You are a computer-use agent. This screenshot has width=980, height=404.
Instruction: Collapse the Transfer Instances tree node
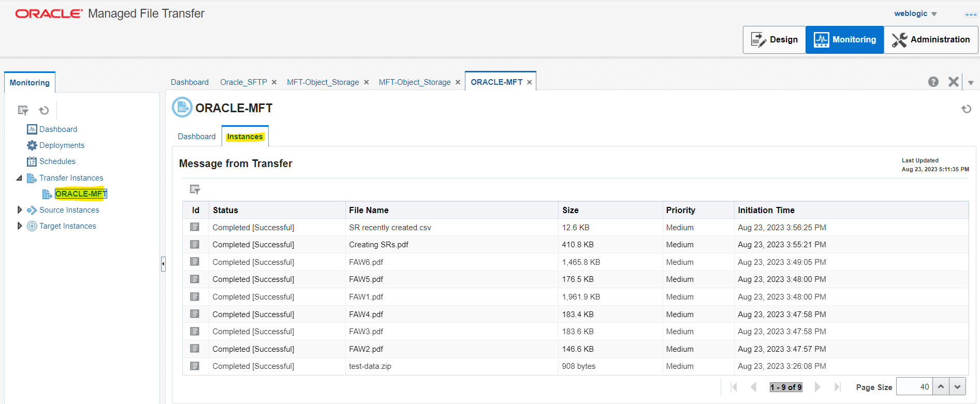[19, 178]
